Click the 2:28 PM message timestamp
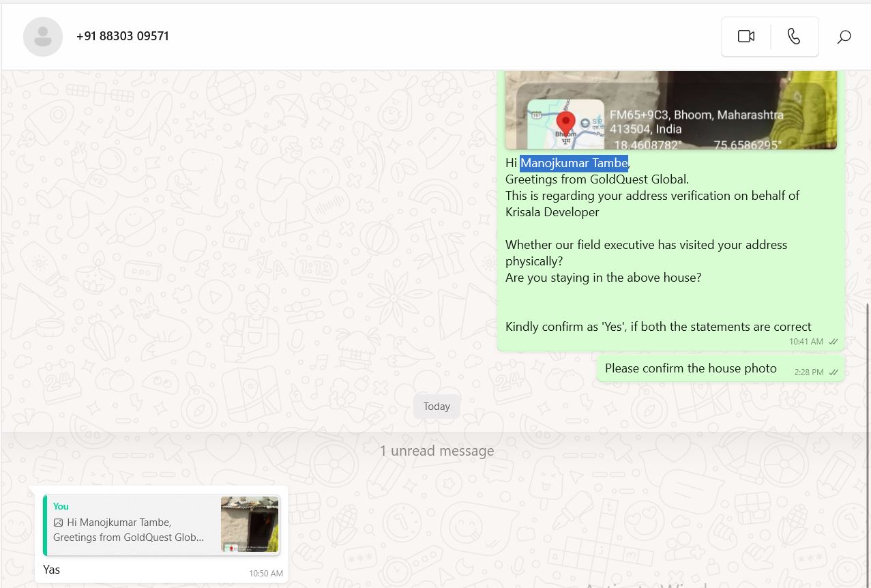871x588 pixels. pos(809,372)
